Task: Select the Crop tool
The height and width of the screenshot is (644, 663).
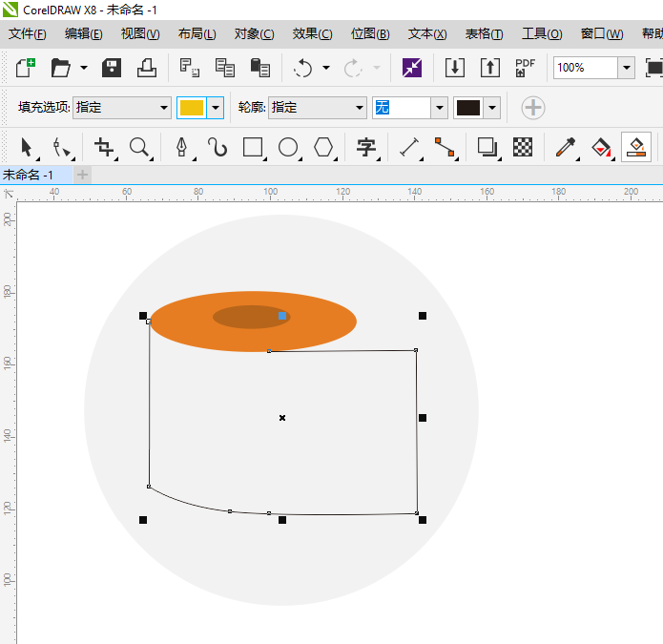Action: [x=104, y=147]
